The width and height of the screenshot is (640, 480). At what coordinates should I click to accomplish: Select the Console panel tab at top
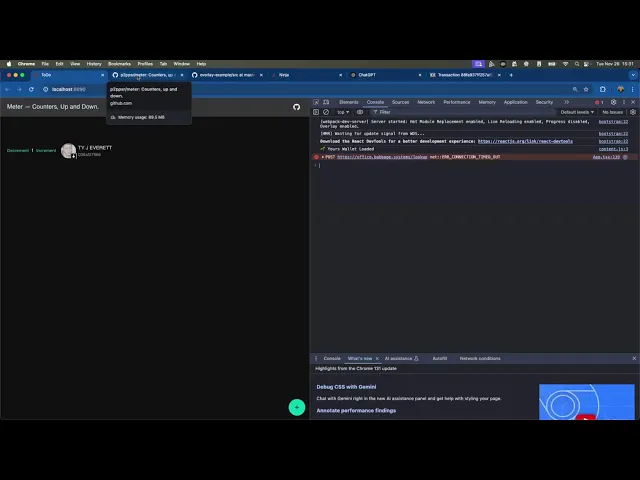[375, 102]
